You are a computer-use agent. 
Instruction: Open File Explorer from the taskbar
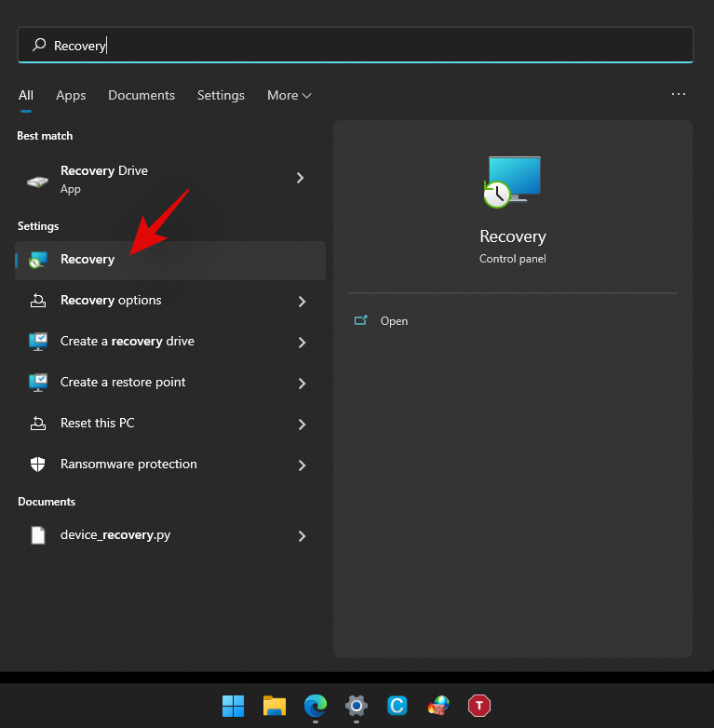point(274,706)
